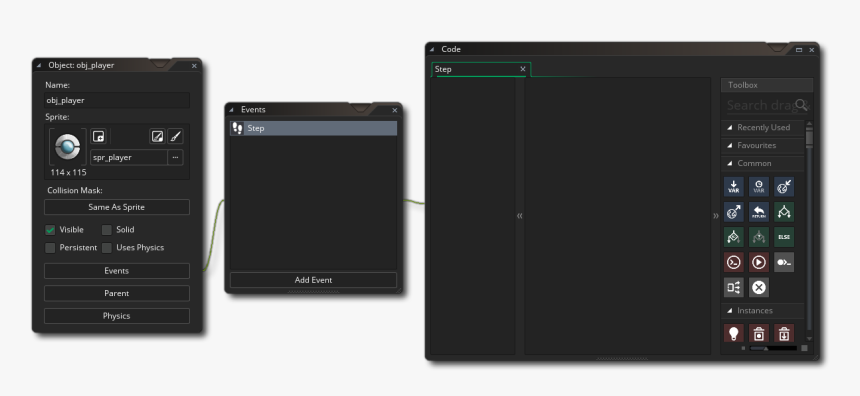Screen dimensions: 860x396
Task: Click the Step event footprints icon
Action: 237,128
